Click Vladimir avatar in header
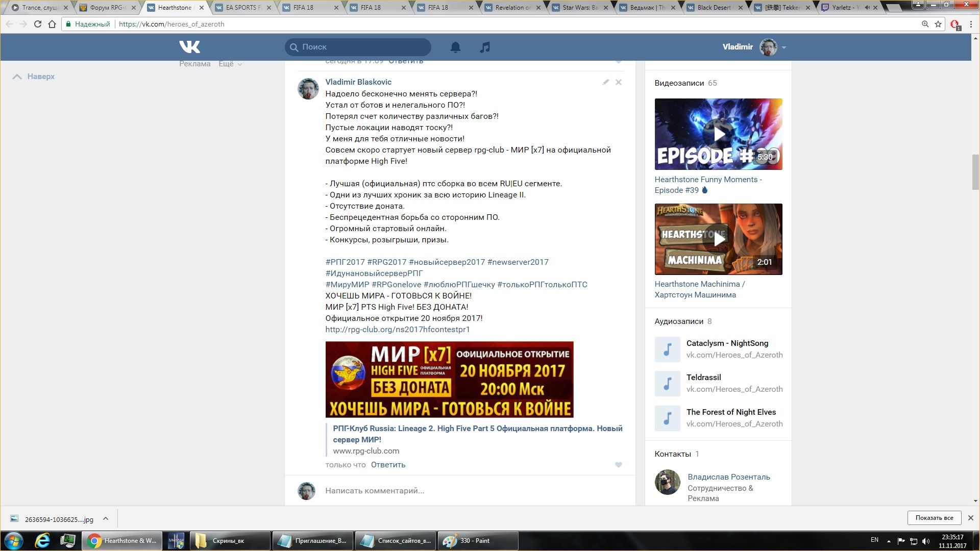 tap(768, 47)
